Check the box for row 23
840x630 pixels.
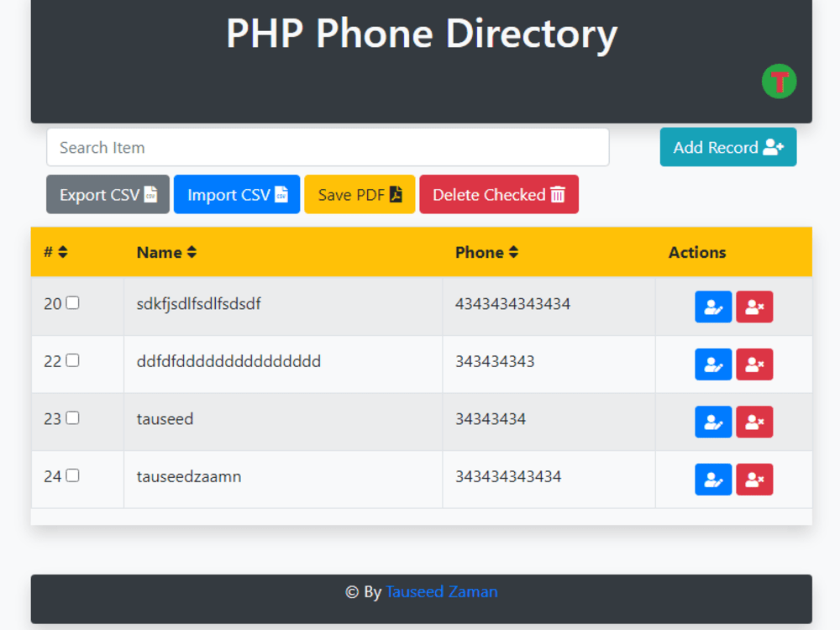pos(72,417)
